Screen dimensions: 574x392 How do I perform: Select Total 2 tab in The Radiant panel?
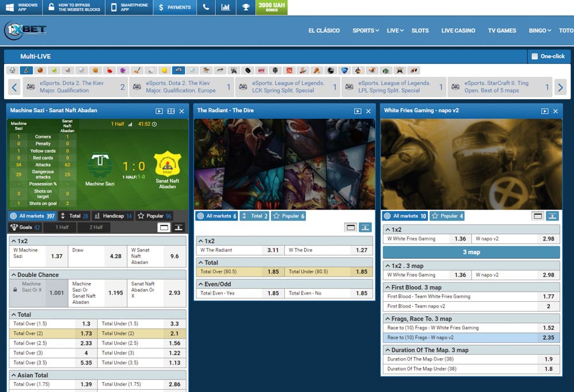point(254,216)
